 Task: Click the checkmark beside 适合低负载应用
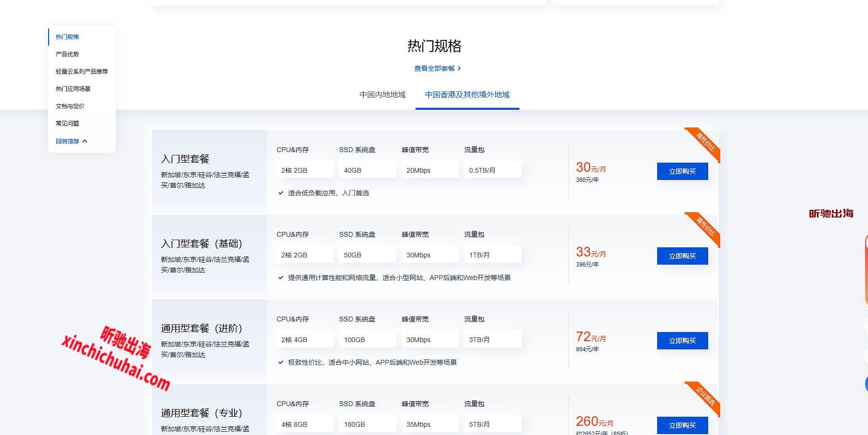[x=280, y=192]
